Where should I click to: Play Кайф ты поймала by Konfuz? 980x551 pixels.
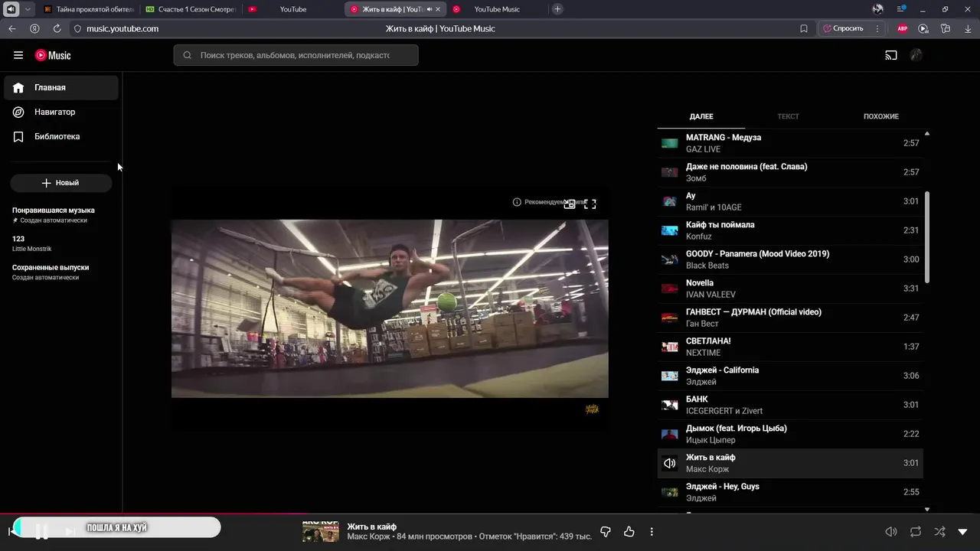[x=790, y=230]
